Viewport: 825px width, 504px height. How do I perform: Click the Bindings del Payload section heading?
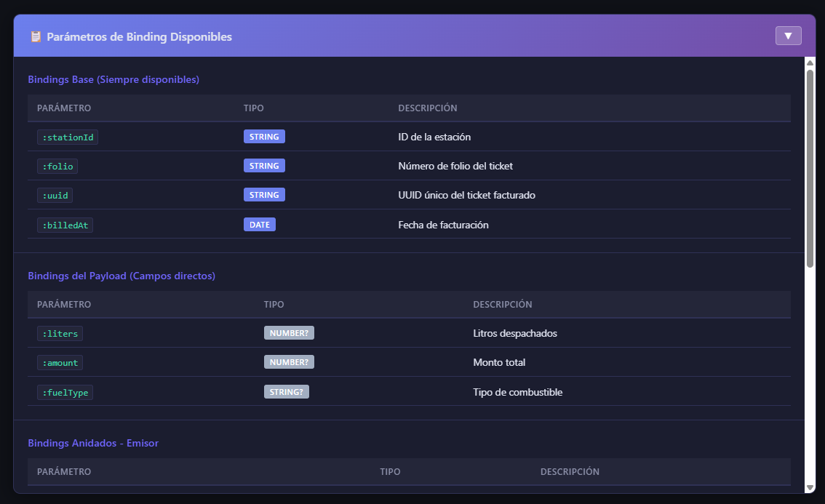(x=121, y=276)
